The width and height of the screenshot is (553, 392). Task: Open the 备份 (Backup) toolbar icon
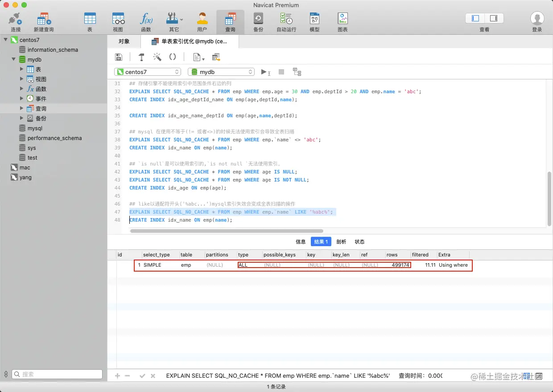click(x=258, y=21)
